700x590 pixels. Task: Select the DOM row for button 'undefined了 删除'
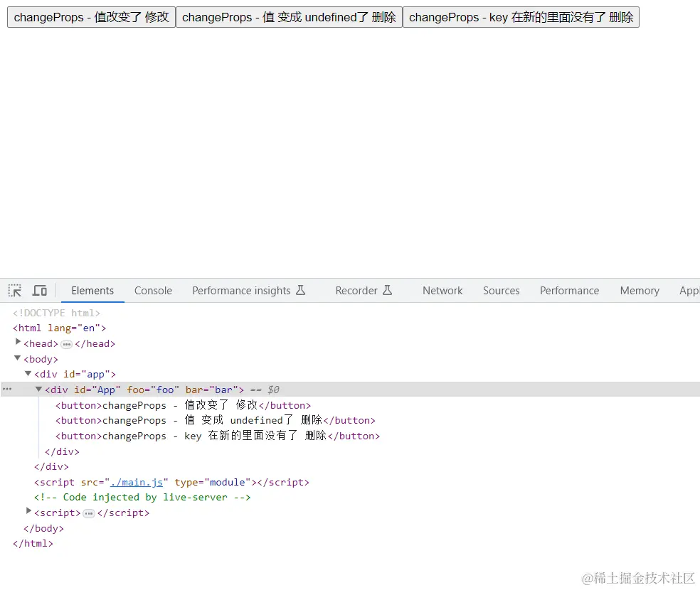[x=215, y=421]
